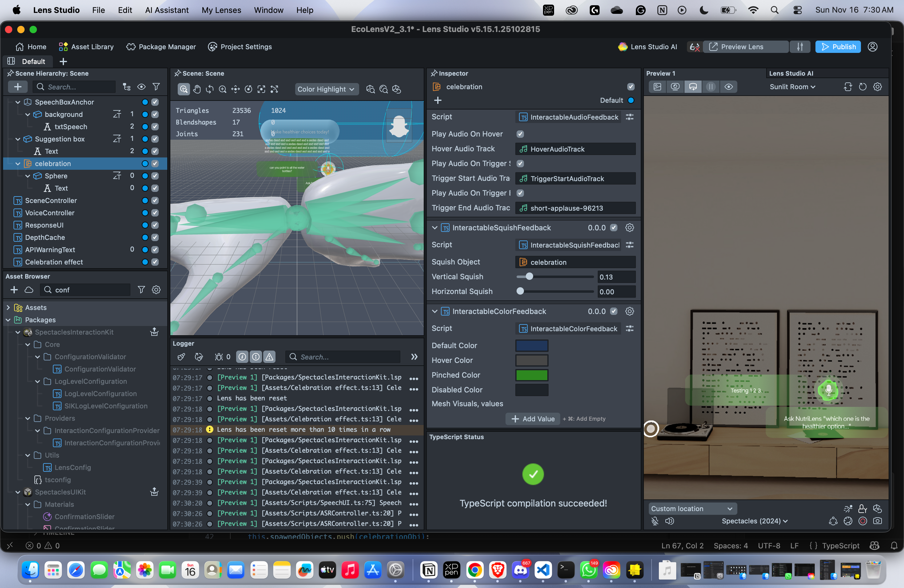Viewport: 904px width, 588px height.
Task: Uncheck Play Audio On Hover
Action: (x=520, y=134)
